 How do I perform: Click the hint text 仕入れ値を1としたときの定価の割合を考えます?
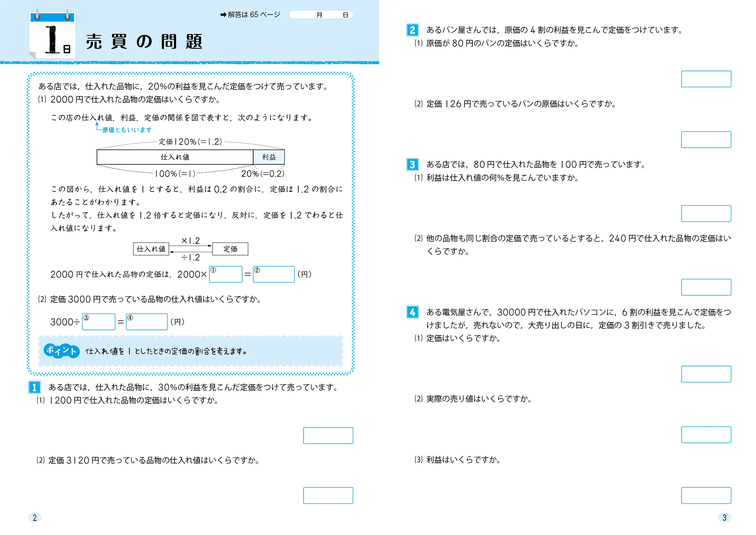point(166,351)
